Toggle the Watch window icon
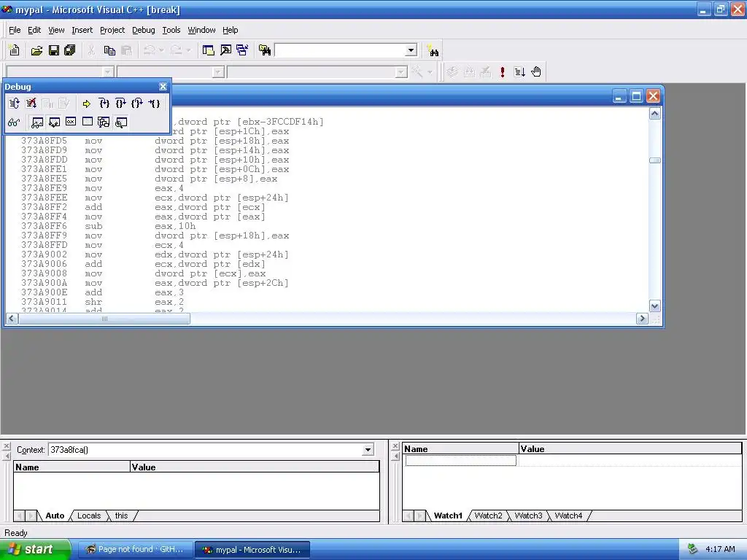Viewport: 747px width, 560px height. [37, 122]
